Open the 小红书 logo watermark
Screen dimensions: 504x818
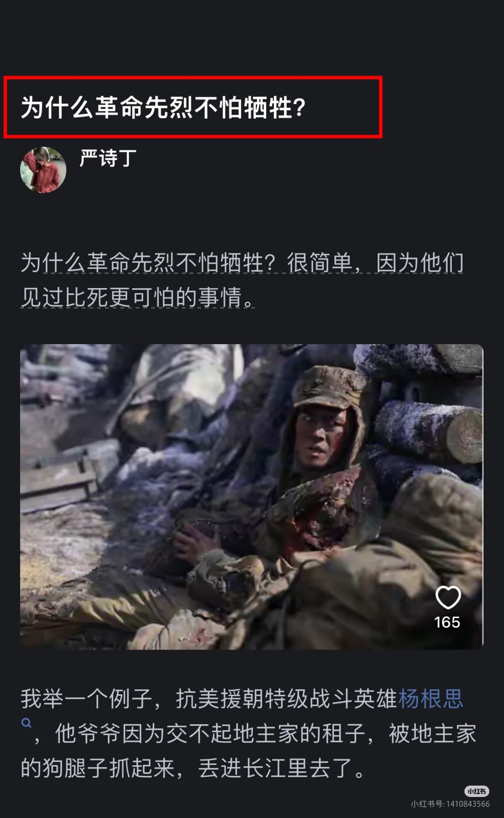pos(476,791)
